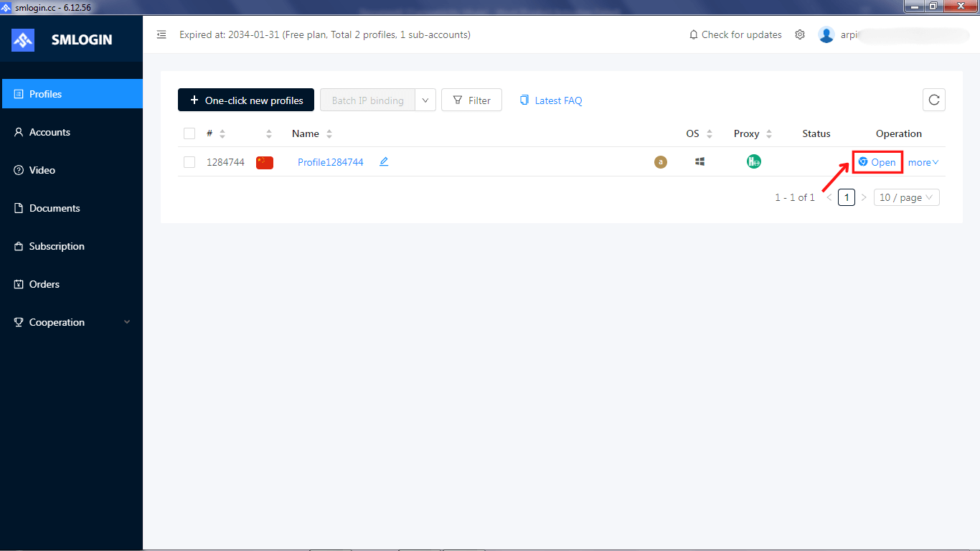Expand the 'more' operations dropdown
Viewport: 980px width, 551px height.
click(x=923, y=162)
